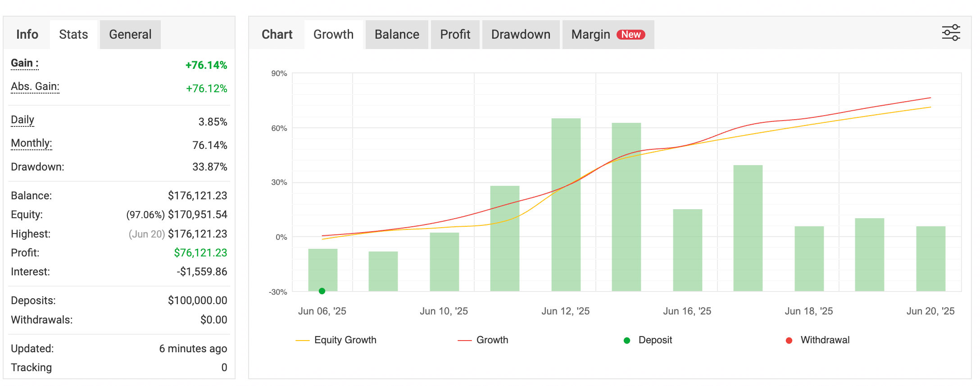The image size is (980, 386).
Task: Select the Info tab
Action: pyautogui.click(x=27, y=35)
